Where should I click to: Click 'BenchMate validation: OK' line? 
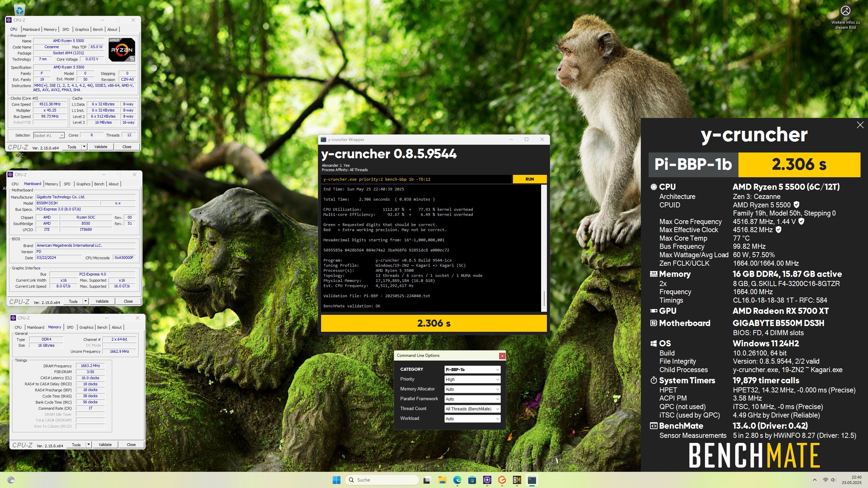click(352, 306)
